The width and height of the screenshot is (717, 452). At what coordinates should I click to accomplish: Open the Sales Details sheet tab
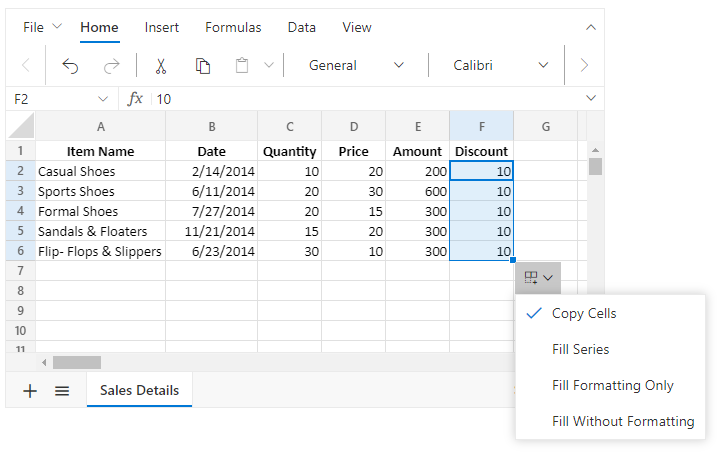[x=139, y=390]
